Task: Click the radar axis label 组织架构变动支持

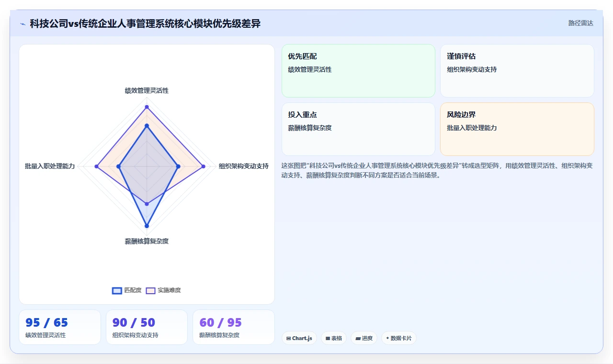Action: (x=244, y=166)
